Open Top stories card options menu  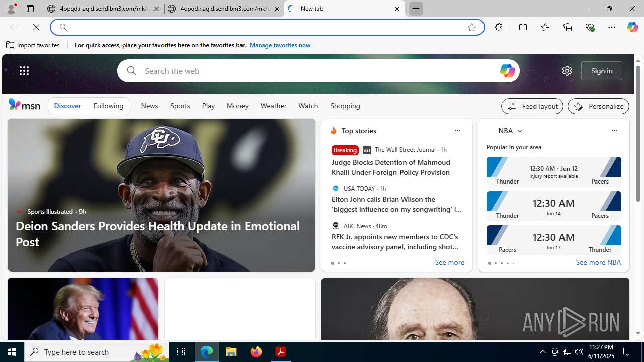pyautogui.click(x=457, y=131)
